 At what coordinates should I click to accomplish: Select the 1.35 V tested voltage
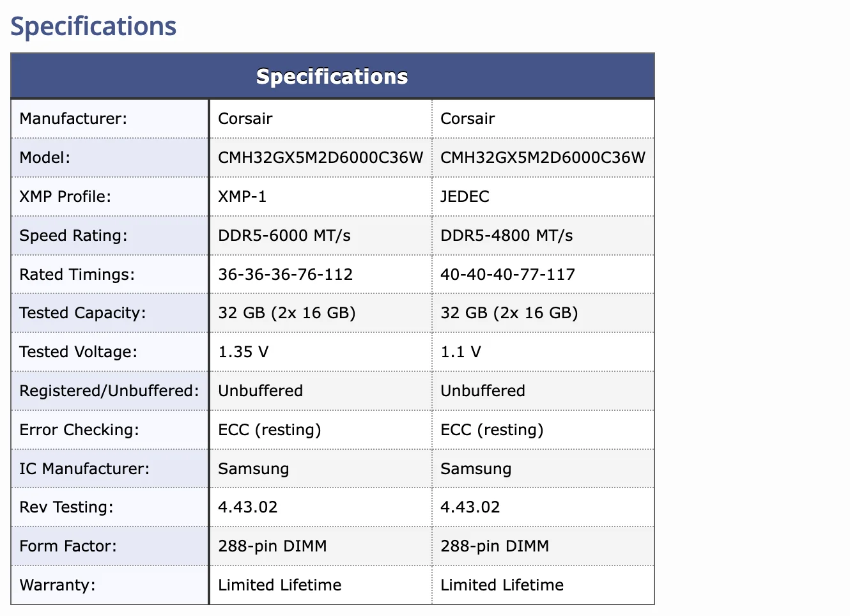click(243, 352)
